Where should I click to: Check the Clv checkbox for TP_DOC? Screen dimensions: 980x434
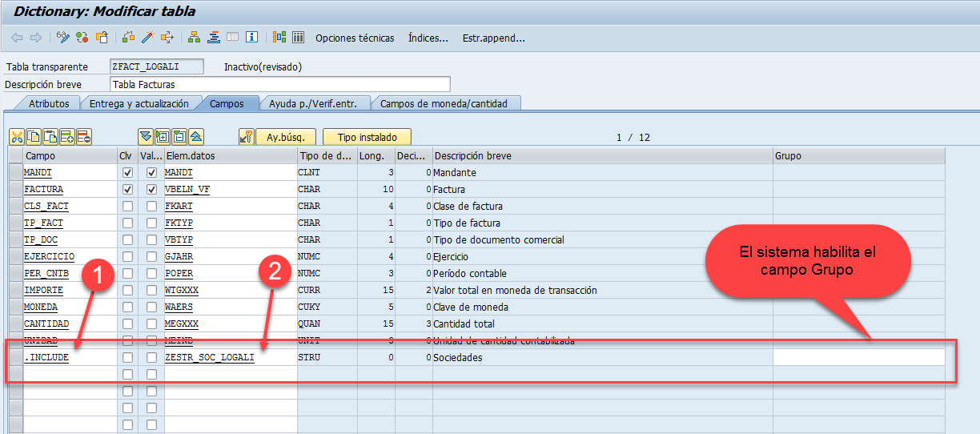point(128,240)
